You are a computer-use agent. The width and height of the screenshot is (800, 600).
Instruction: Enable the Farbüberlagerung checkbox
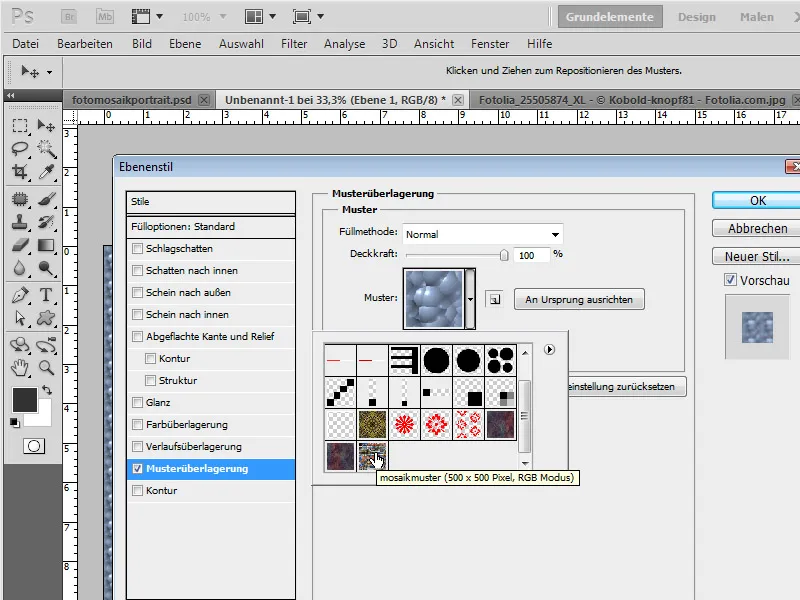coord(137,424)
